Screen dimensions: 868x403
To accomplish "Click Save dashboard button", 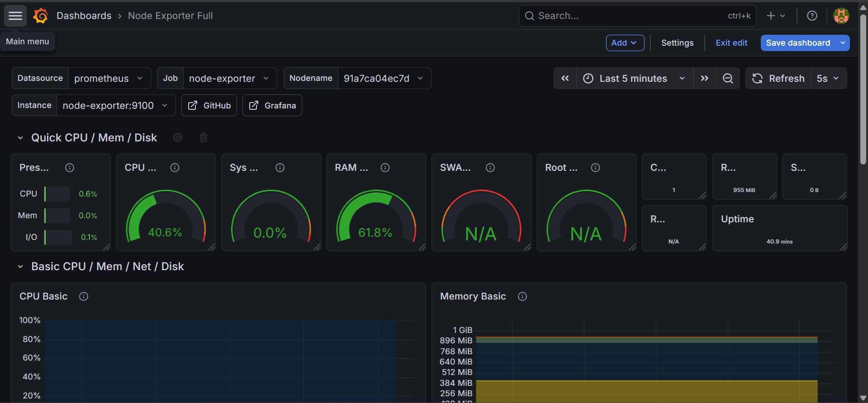I will (x=798, y=43).
